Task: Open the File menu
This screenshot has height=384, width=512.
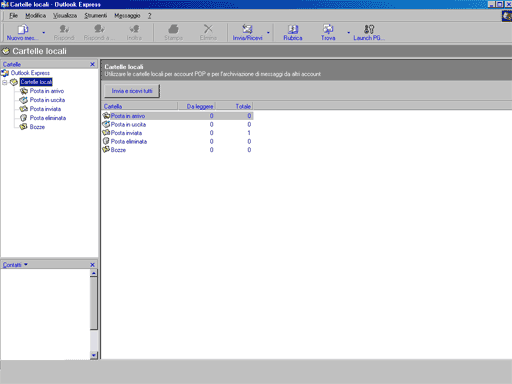Action: point(13,16)
